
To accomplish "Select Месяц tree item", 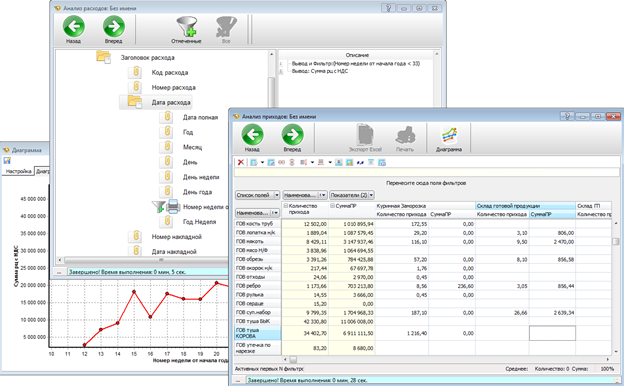I will click(193, 147).
